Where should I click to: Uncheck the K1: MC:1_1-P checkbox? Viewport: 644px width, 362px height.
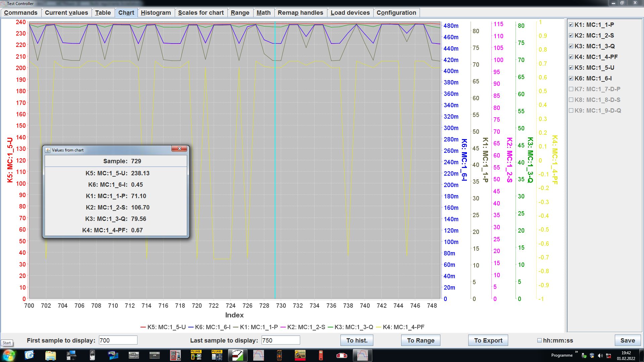(x=571, y=25)
